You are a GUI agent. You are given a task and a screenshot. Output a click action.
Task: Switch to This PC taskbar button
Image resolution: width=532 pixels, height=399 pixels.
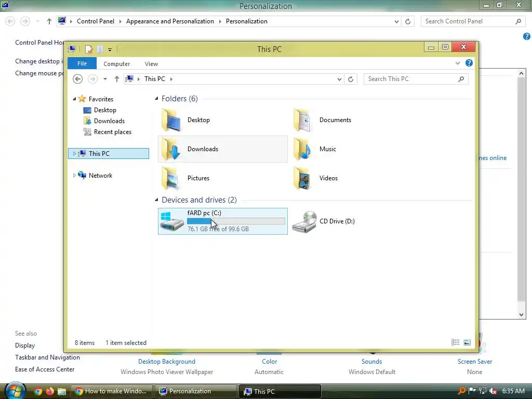(x=280, y=391)
